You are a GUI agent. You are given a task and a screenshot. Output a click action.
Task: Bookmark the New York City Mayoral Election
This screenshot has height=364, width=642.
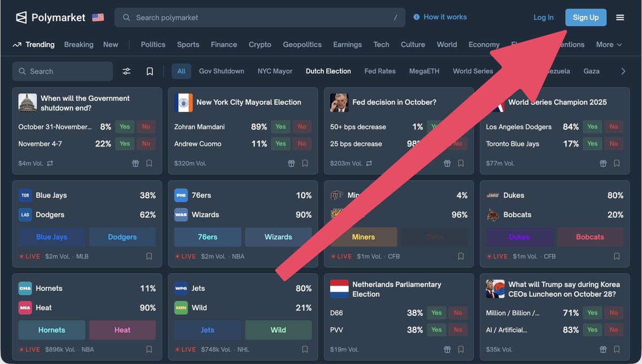pyautogui.click(x=305, y=164)
